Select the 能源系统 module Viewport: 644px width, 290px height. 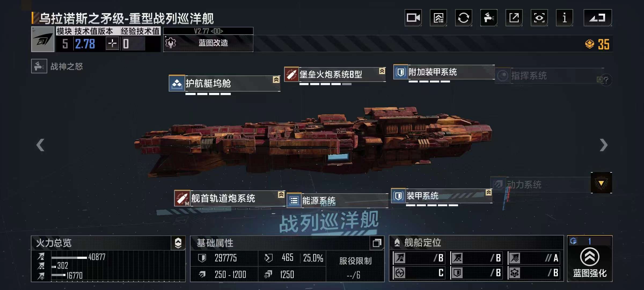click(337, 201)
